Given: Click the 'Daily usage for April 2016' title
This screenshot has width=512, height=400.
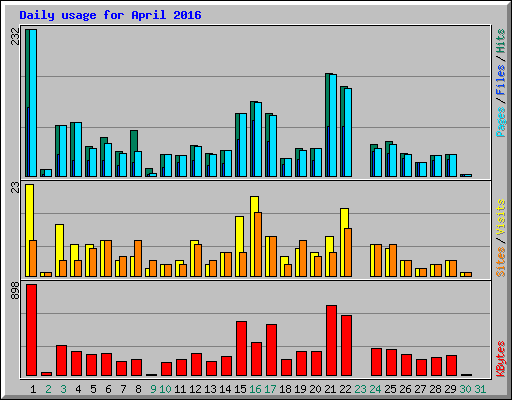Looking at the screenshot, I should 110,15.
